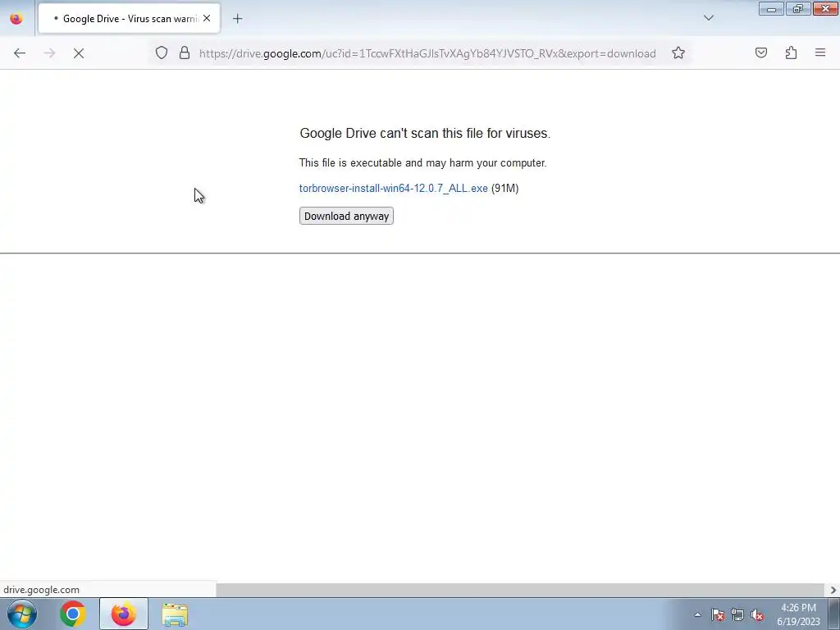Image resolution: width=840 pixels, height=630 pixels.
Task: Open Action Center flag icon
Action: pos(718,614)
